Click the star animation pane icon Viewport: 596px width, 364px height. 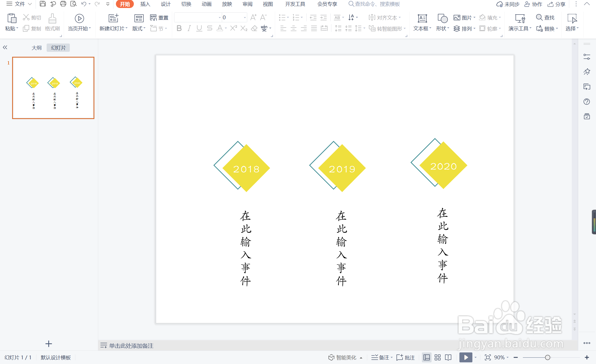coord(587,72)
